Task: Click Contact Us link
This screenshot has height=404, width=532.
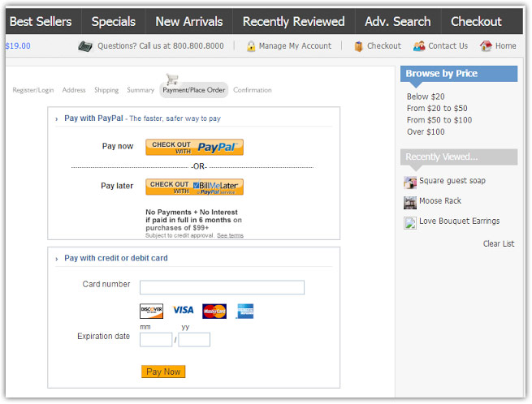Action: [x=448, y=45]
